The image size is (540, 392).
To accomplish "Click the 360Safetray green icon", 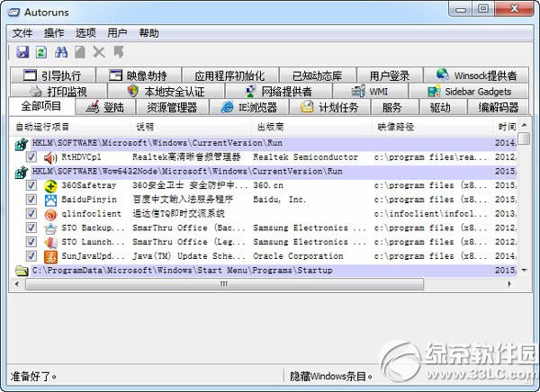I will [x=50, y=186].
